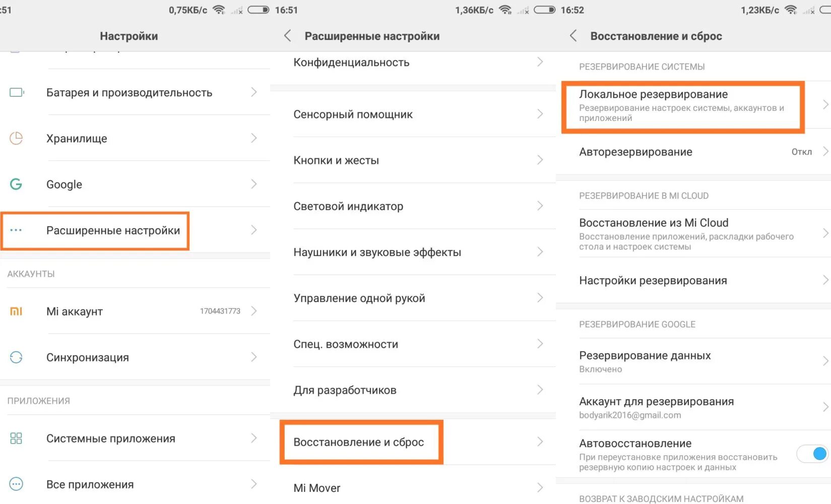
Task: Tap the Хранилище pie chart icon
Action: click(x=16, y=138)
